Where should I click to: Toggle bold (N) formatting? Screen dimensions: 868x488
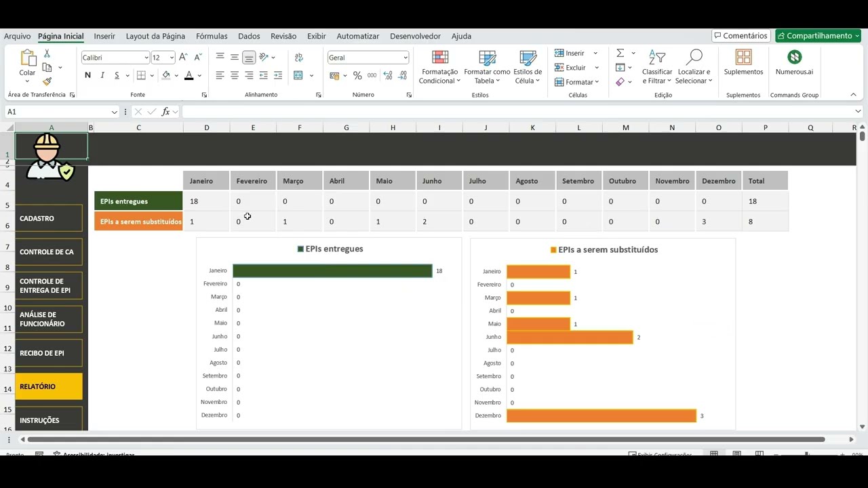pos(87,75)
